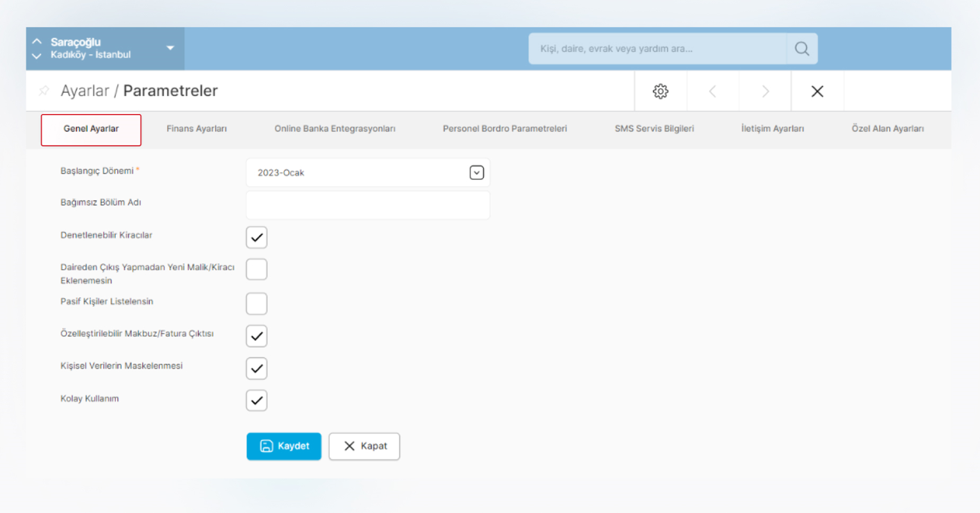
Task: Click the Ayarlar breadcrumb text
Action: click(x=84, y=91)
